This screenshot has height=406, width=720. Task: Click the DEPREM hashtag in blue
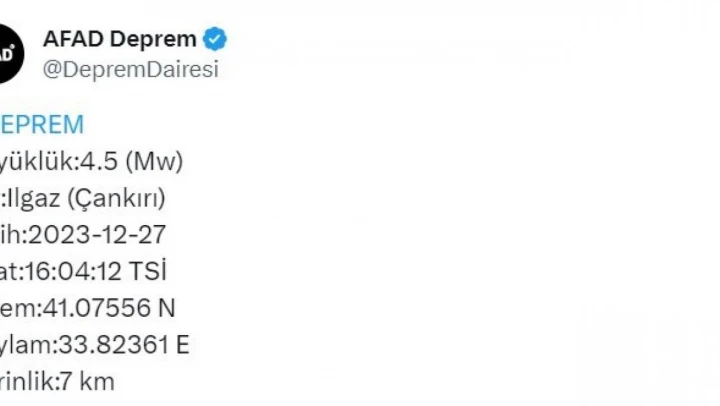[x=42, y=125]
